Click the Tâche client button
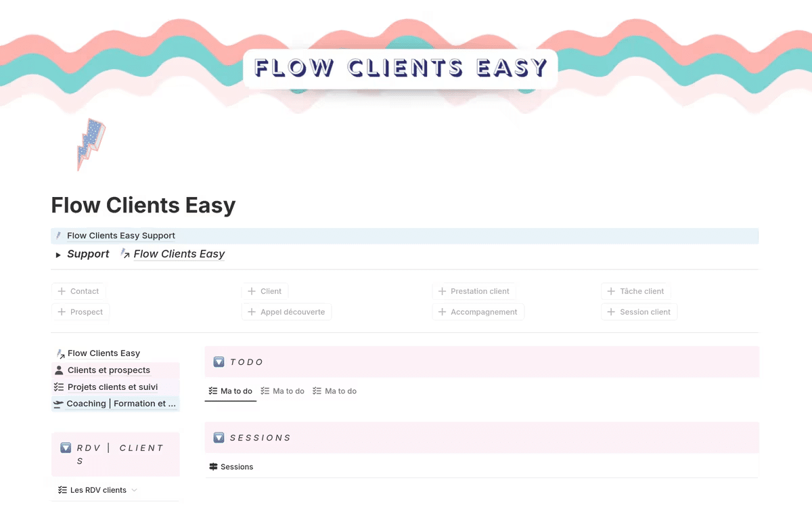 pos(635,291)
